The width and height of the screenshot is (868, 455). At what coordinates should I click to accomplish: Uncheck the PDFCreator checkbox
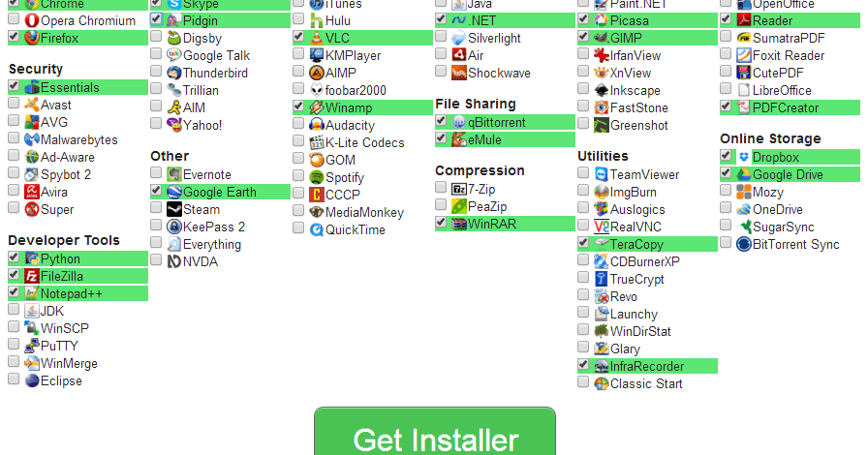(x=726, y=106)
